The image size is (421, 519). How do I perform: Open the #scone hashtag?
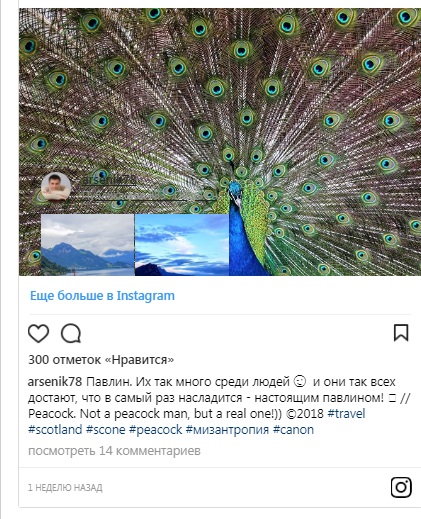[106, 429]
